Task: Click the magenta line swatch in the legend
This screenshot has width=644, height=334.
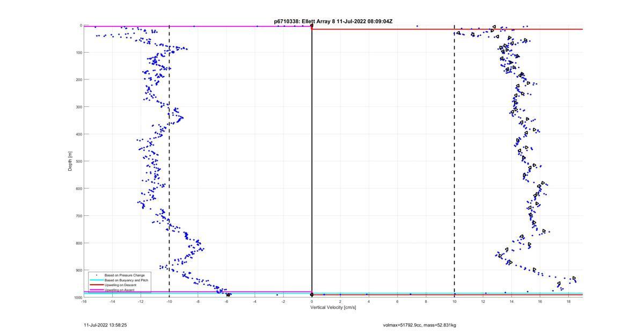Action: (96, 290)
